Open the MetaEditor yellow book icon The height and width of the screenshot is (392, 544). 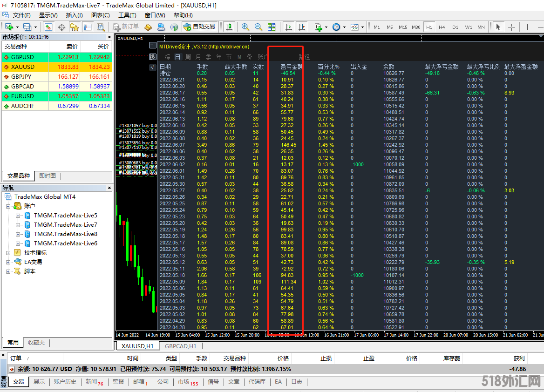tap(148, 27)
